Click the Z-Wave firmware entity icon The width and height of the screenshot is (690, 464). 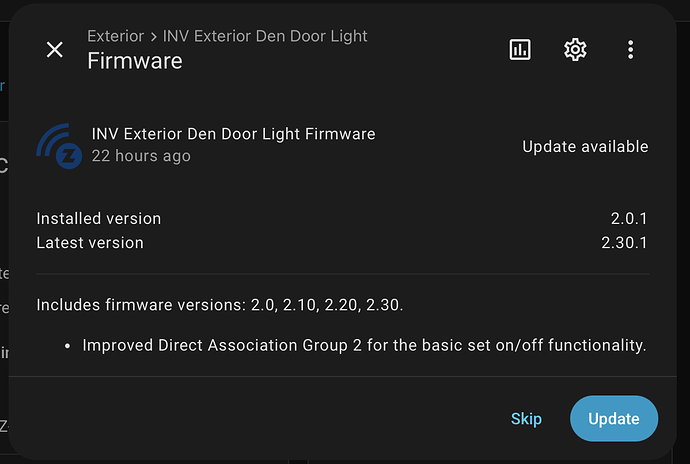[x=59, y=146]
